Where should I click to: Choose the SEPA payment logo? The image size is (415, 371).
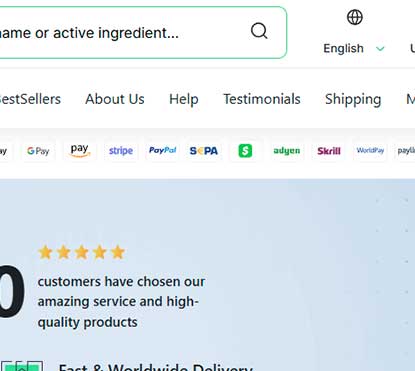204,151
